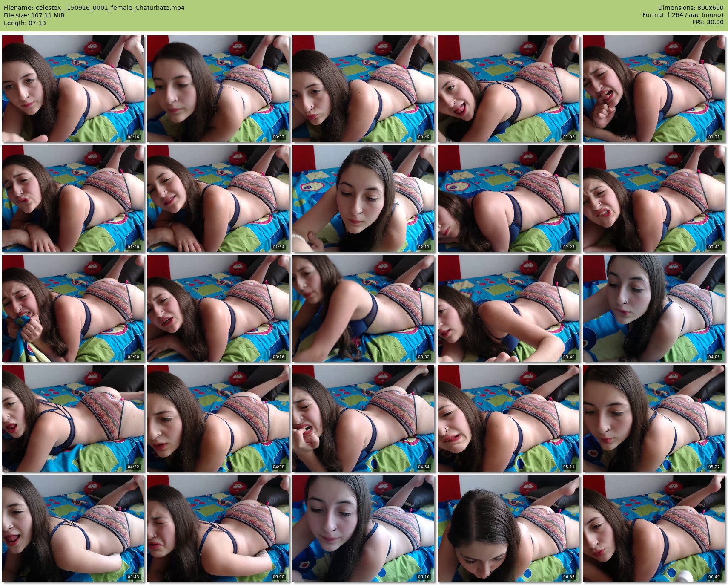Select the frame timestamped 03:32
Image resolution: width=728 pixels, height=585 pixels.
click(363, 308)
